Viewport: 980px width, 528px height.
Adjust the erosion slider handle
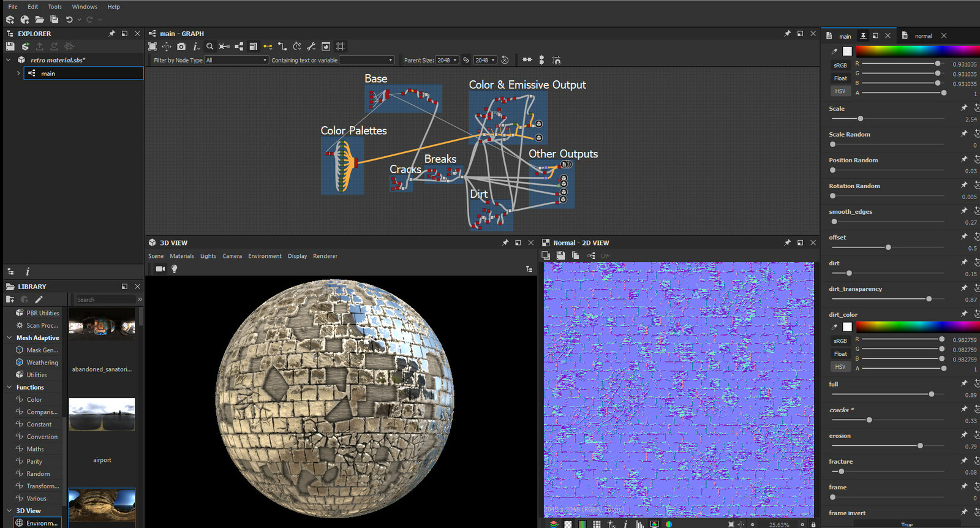tap(920, 446)
